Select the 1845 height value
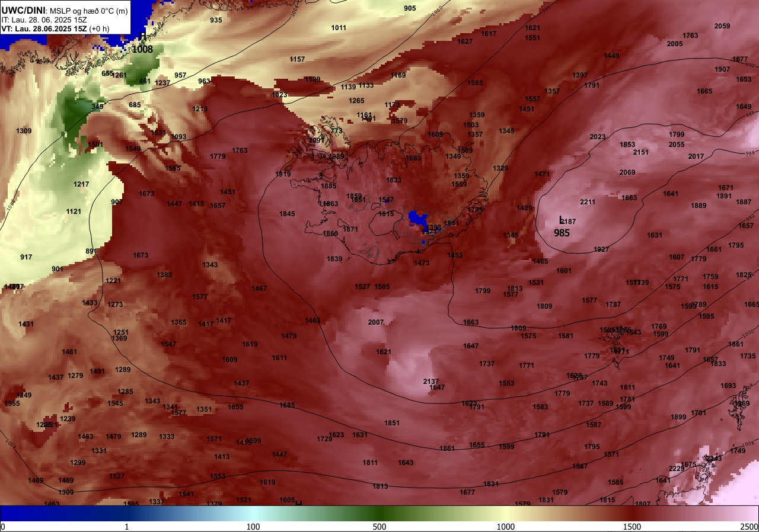 click(287, 214)
